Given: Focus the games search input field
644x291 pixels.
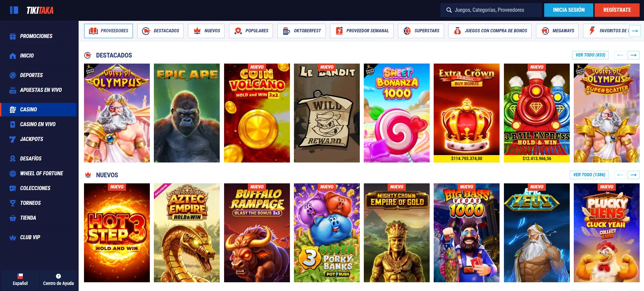Looking at the screenshot, I should pos(491,10).
